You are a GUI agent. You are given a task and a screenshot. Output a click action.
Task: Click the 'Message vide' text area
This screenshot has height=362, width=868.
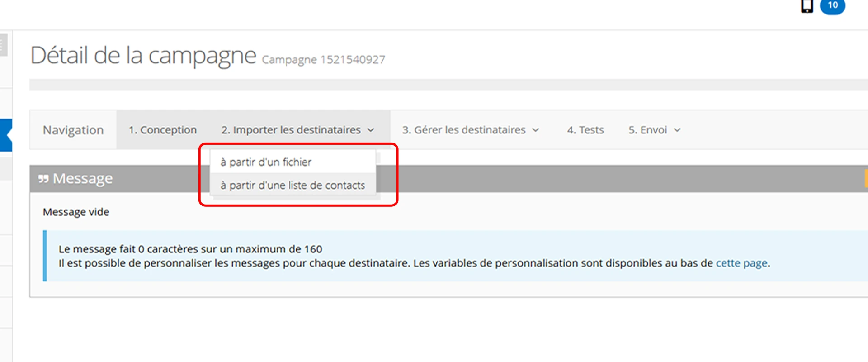coord(76,212)
